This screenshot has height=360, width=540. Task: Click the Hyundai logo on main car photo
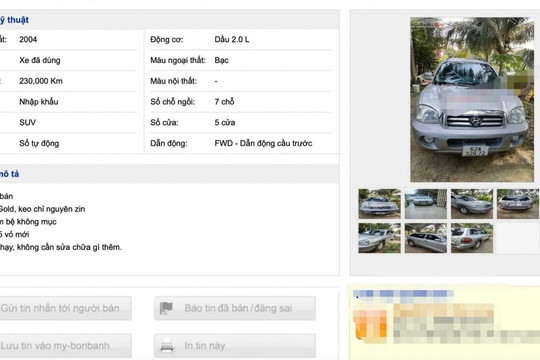476,121
